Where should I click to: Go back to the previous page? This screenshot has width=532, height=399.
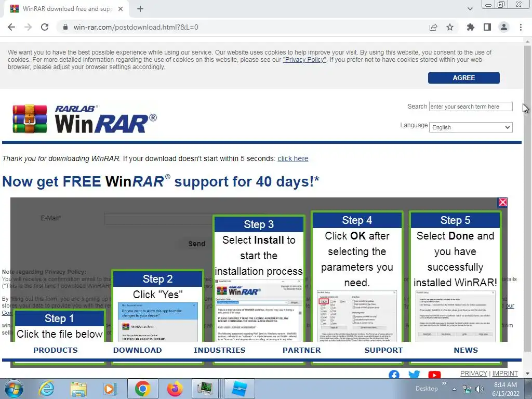[11, 27]
